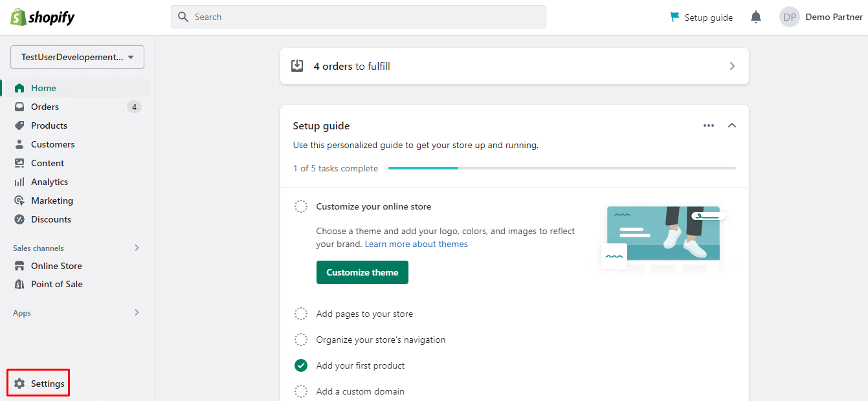Viewport: 868px width, 401px height.
Task: Open the Learn more about themes link
Action: coord(416,244)
